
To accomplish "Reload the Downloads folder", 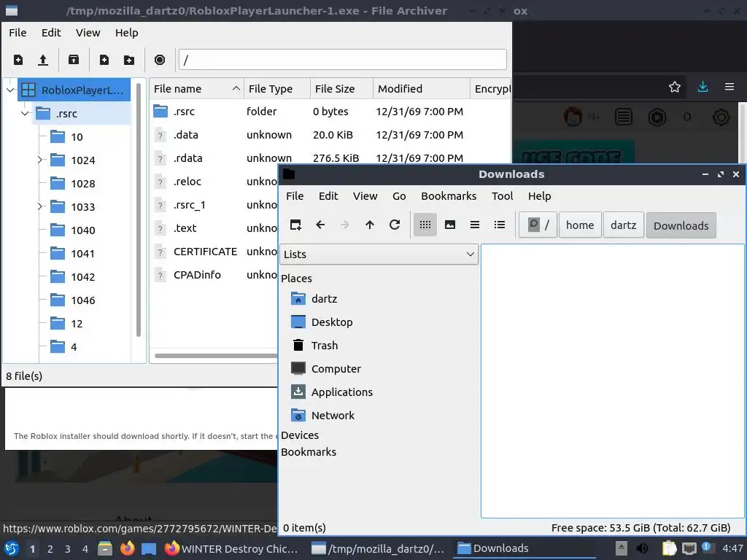I will (395, 225).
